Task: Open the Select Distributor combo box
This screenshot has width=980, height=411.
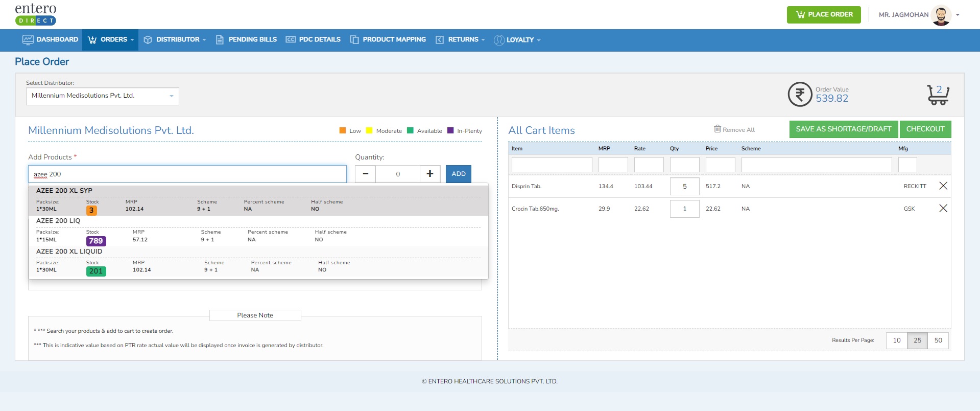Action: click(x=102, y=96)
